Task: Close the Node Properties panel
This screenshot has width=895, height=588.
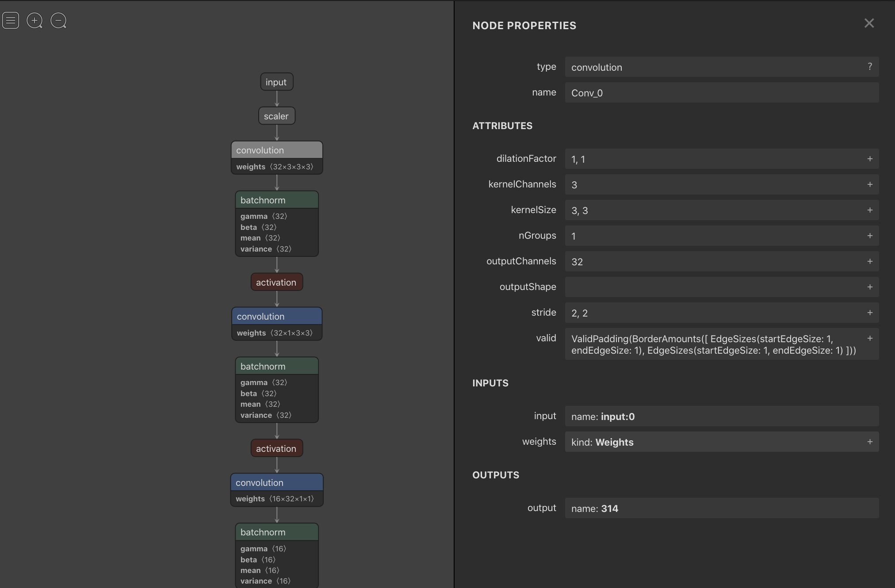Action: click(869, 23)
